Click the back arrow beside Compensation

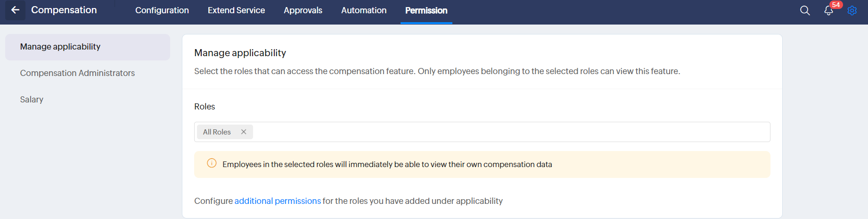pyautogui.click(x=15, y=10)
